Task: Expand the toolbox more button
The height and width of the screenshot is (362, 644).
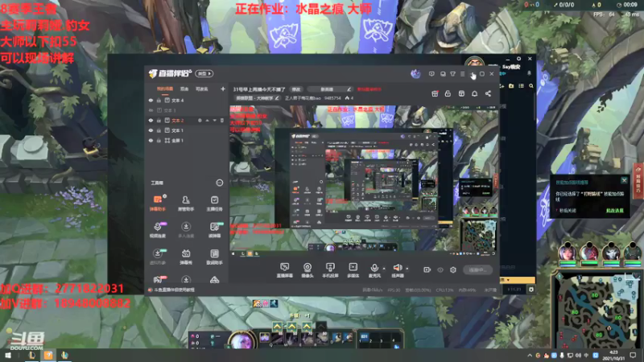Action: 219,183
